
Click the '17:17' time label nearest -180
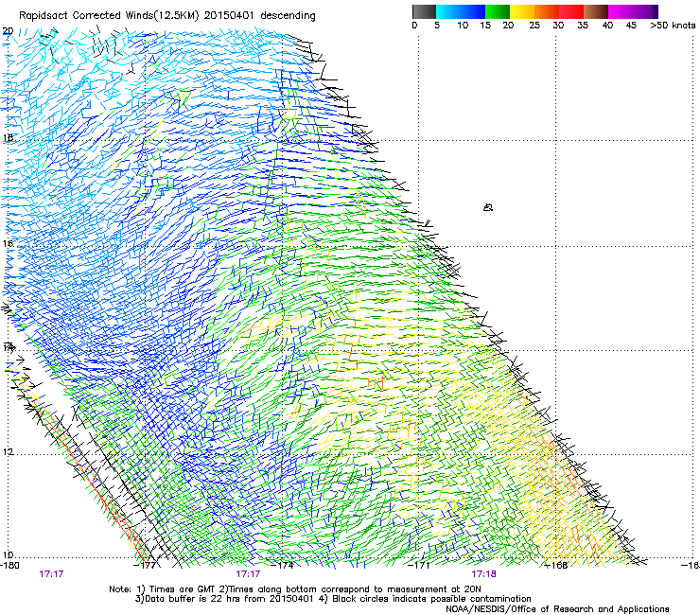click(x=51, y=574)
